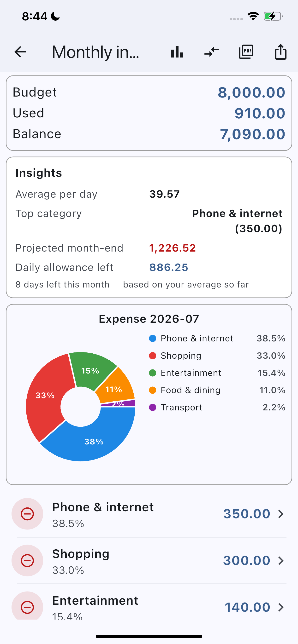Tap the Budget 8,000.00 value
Image resolution: width=298 pixels, height=644 pixels.
[251, 92]
